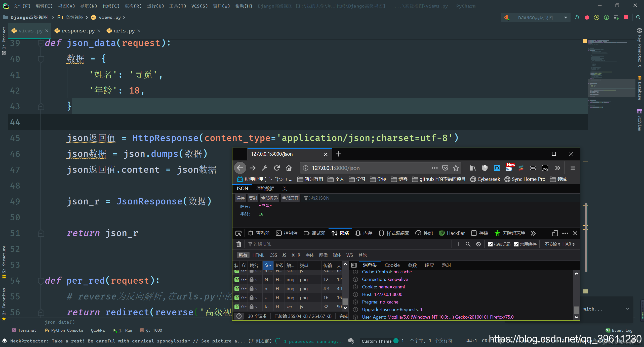Screen dimensions: 644x347
Task: Collapse json_data function fold marker line 39
Action: pos(40,43)
